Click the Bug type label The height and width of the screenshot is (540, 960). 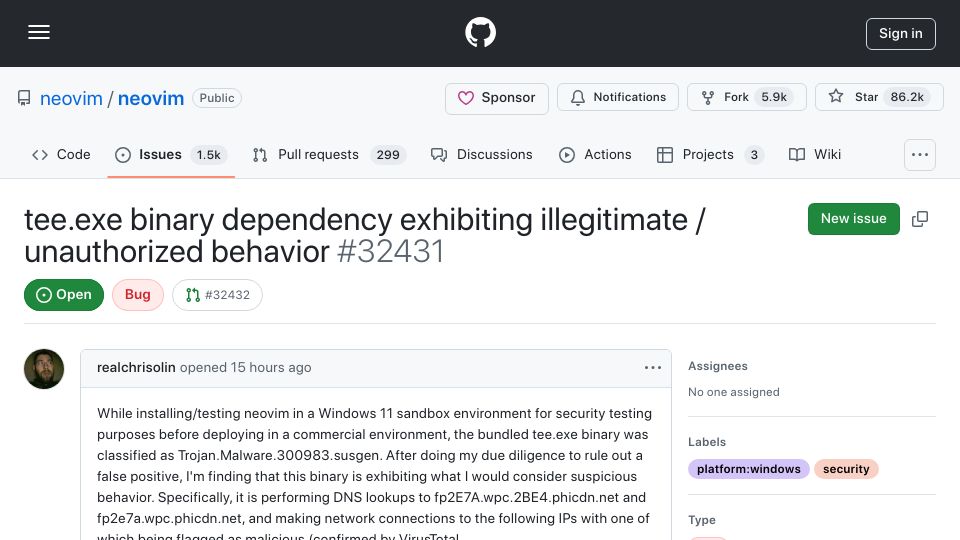tap(138, 294)
